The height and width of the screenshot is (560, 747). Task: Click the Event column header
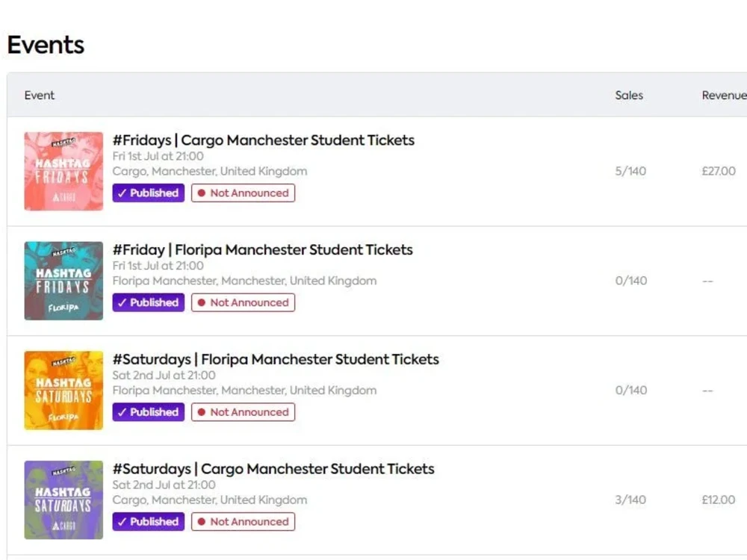(x=40, y=96)
